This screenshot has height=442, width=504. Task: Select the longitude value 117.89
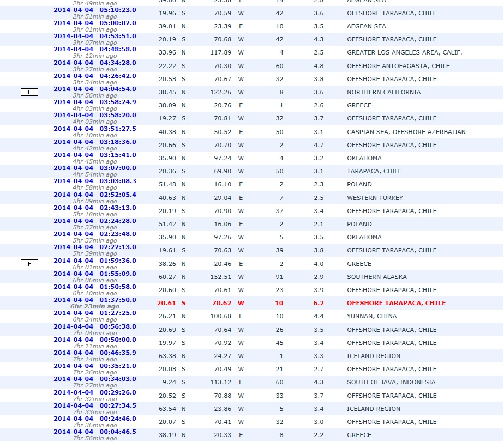click(221, 52)
